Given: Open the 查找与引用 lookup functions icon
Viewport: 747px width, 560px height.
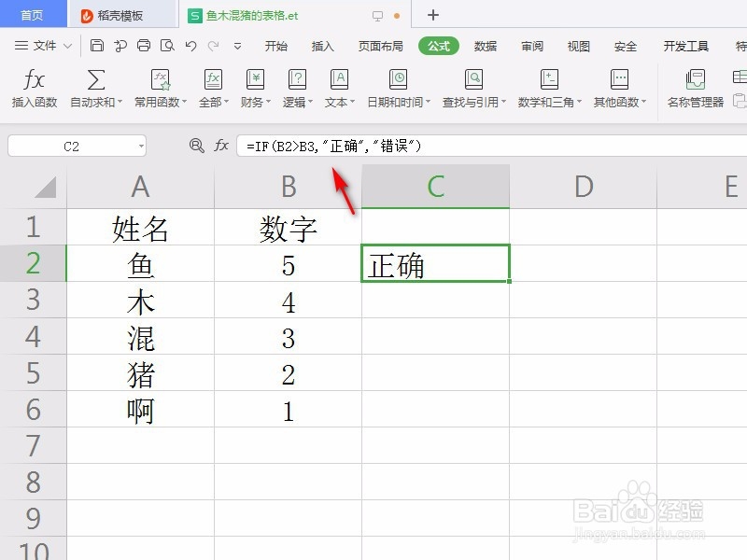Looking at the screenshot, I should click(x=473, y=79).
